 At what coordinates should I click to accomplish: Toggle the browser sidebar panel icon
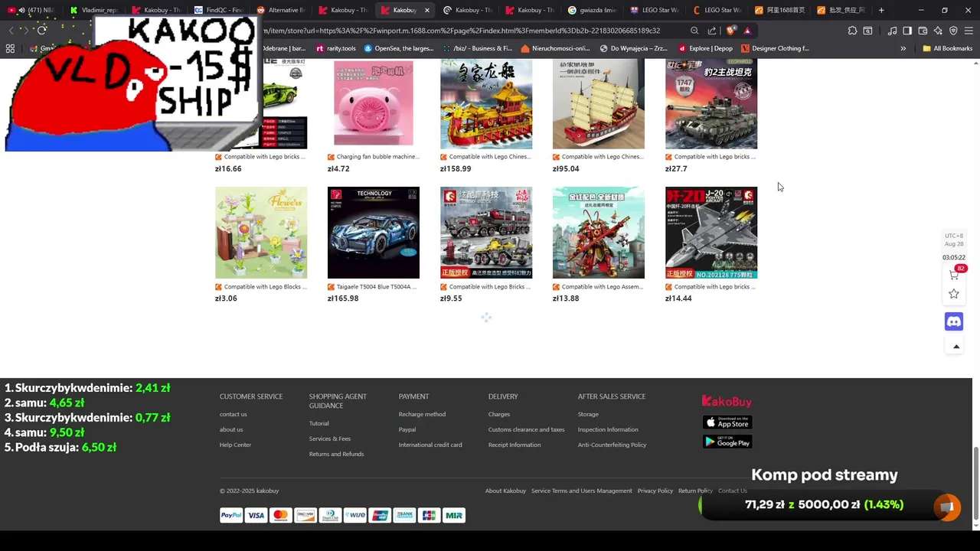click(x=907, y=31)
